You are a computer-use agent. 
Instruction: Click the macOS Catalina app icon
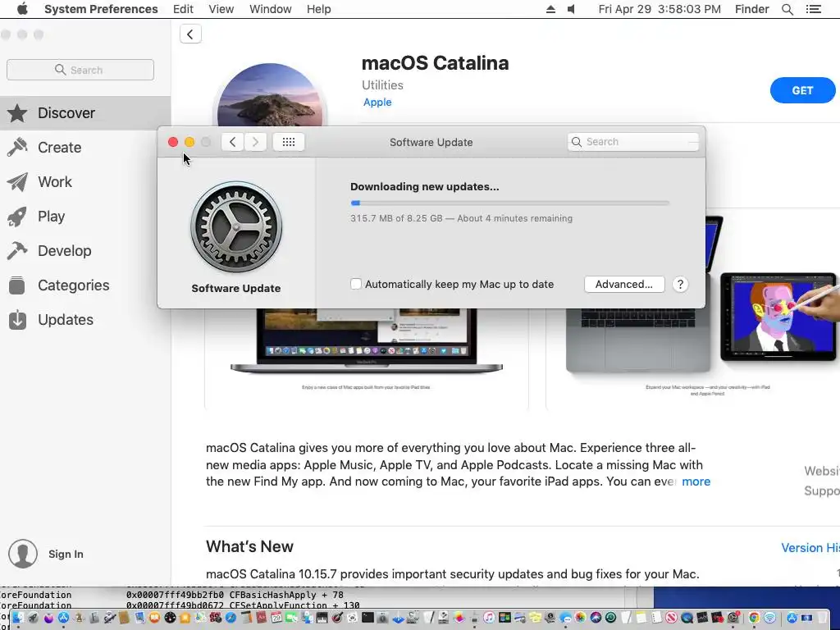(x=270, y=95)
